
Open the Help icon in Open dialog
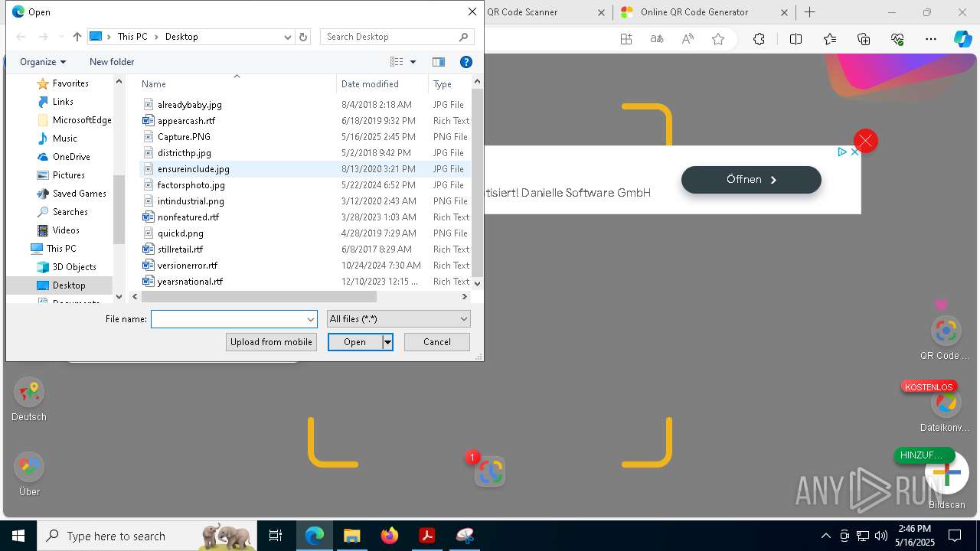pos(465,62)
